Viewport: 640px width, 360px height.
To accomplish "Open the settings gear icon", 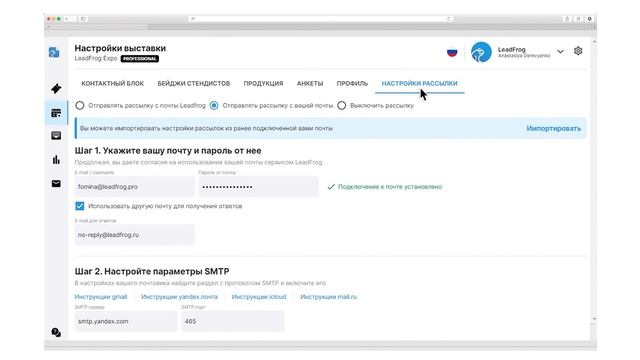I will coord(578,51).
